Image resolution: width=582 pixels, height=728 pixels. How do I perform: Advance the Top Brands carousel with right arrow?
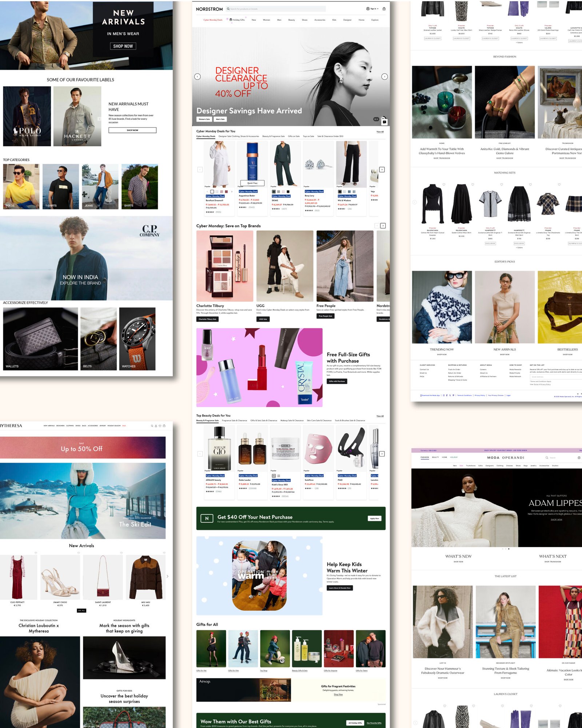[383, 226]
